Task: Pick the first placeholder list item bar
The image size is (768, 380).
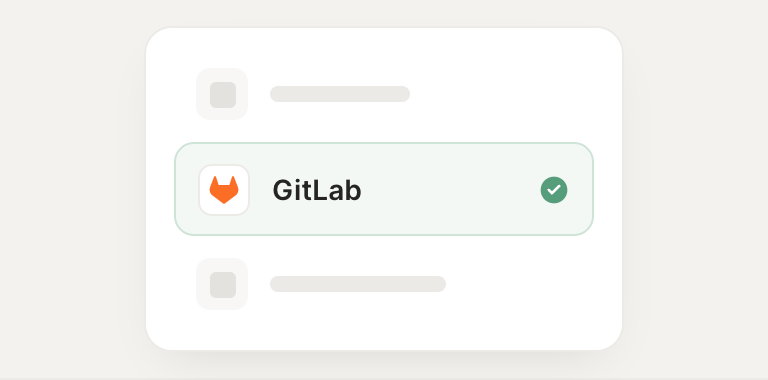Action: pos(340,94)
